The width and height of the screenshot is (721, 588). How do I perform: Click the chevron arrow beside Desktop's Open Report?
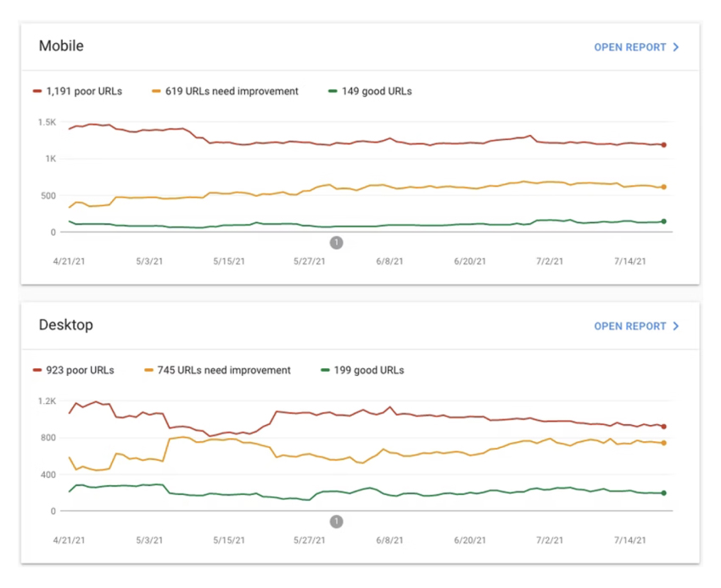676,326
